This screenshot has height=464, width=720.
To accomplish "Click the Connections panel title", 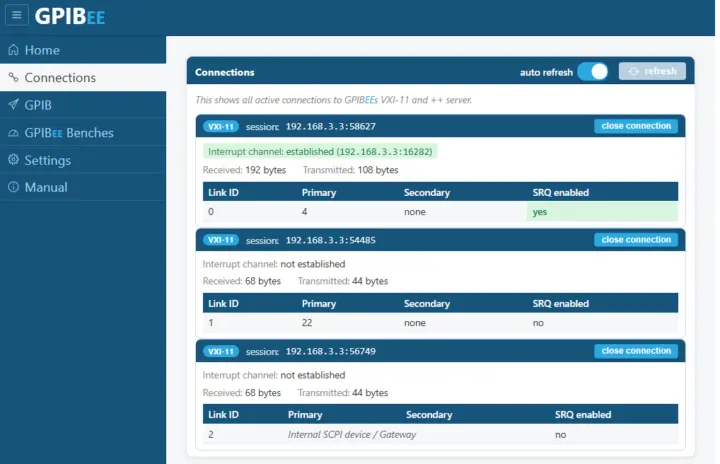I will click(225, 72).
